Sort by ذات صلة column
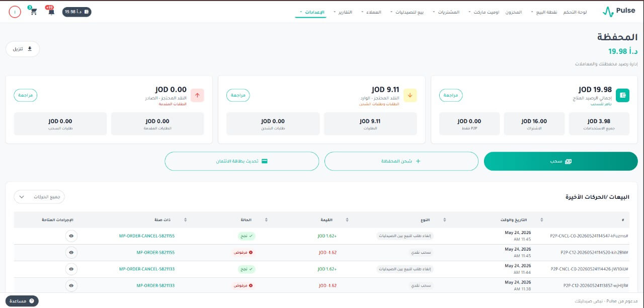The width and height of the screenshot is (644, 308). (x=186, y=220)
